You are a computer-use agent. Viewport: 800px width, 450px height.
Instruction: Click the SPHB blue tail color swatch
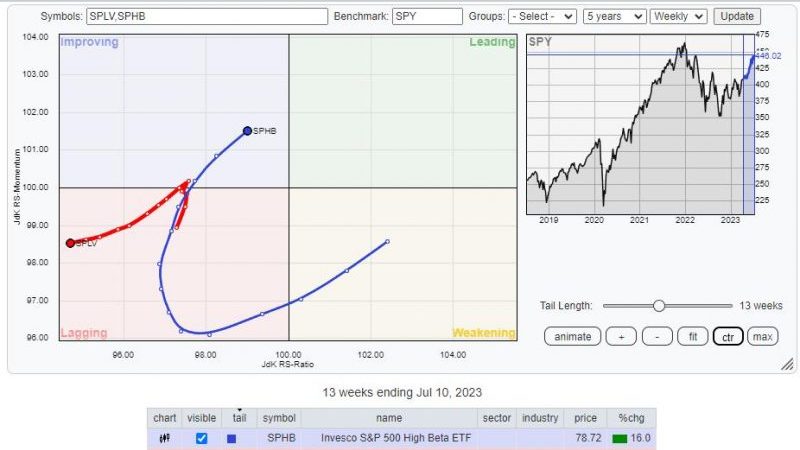pyautogui.click(x=231, y=438)
